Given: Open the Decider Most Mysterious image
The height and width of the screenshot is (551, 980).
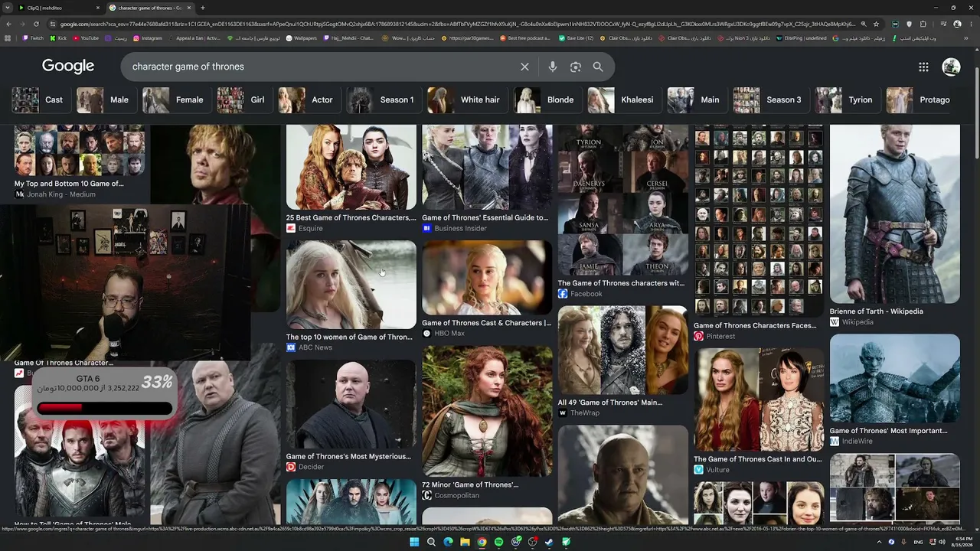Looking at the screenshot, I should tap(351, 405).
